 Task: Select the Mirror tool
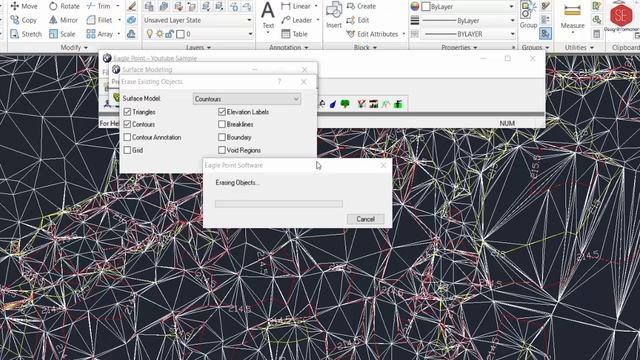63,20
